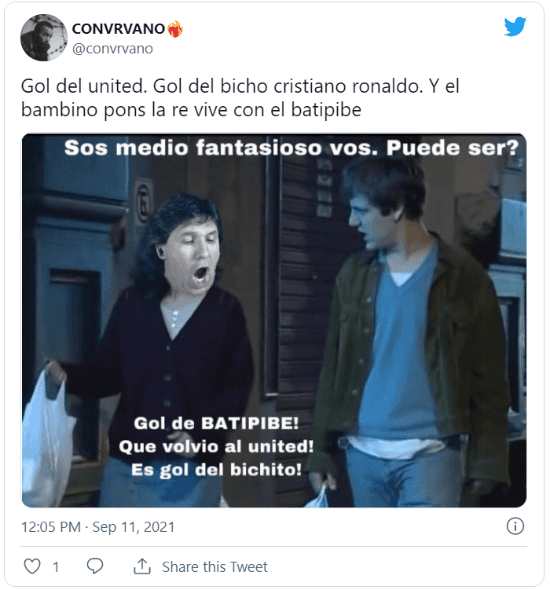Click the second tweet line mentioning batipibe
550x590 pixels.
pos(191,110)
